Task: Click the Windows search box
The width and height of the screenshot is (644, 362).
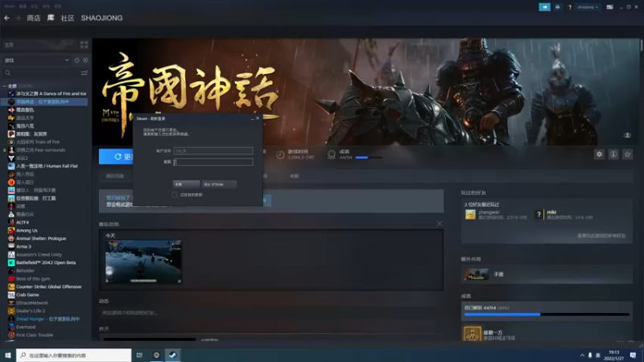Action: pos(74,355)
